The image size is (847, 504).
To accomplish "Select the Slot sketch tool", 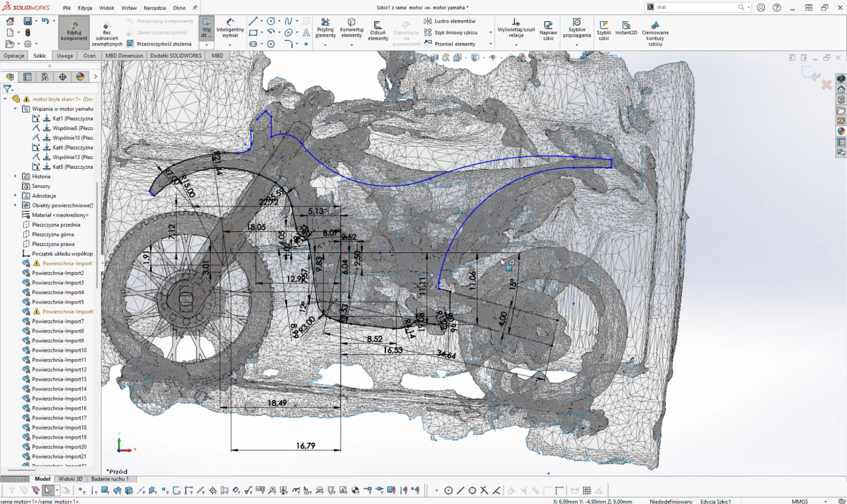I will tap(254, 44).
